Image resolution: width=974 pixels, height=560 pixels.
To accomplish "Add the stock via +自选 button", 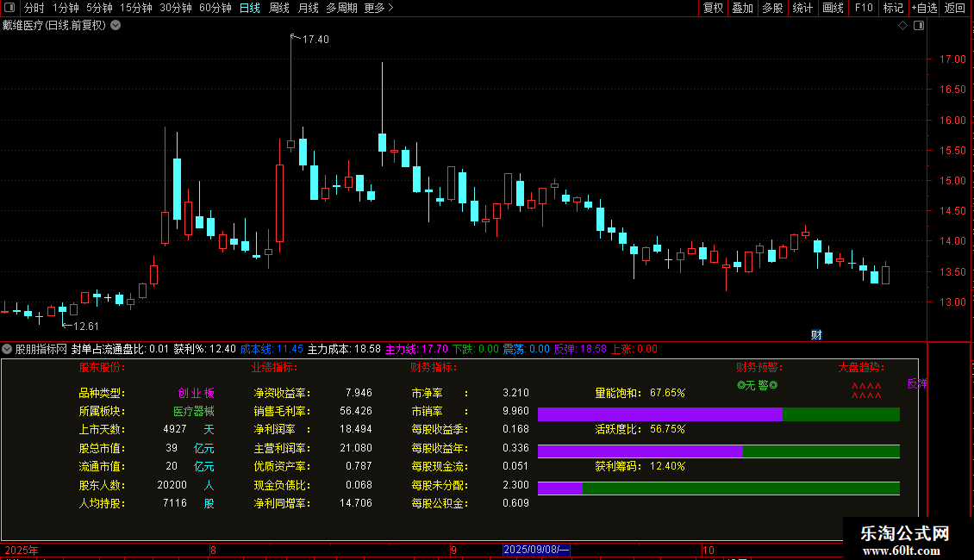I will coord(923,9).
